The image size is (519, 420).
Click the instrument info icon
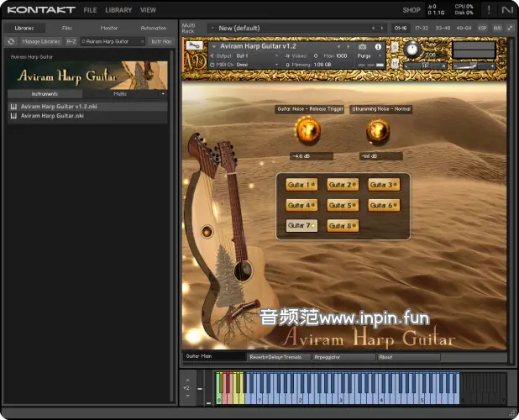tap(378, 47)
